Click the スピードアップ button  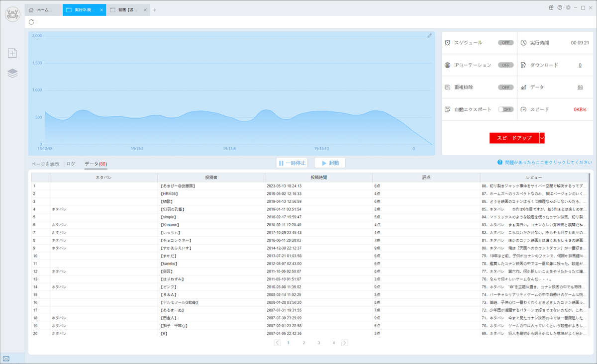514,138
